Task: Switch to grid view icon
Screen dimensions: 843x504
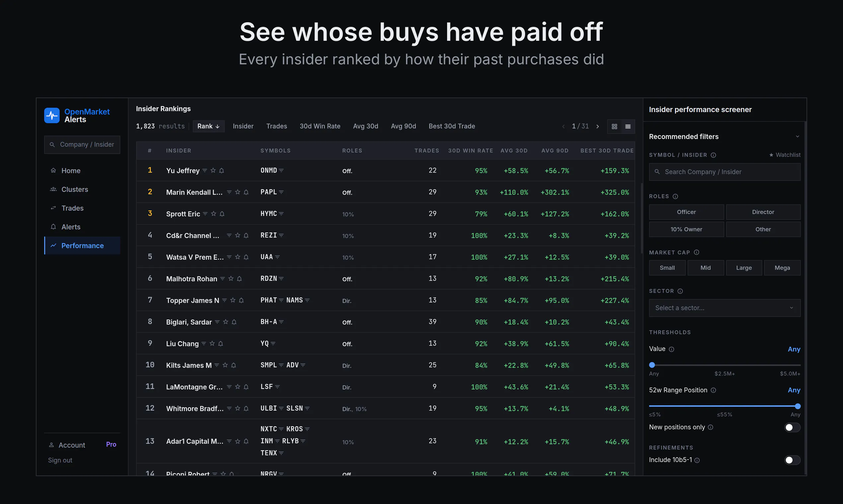Action: click(614, 126)
